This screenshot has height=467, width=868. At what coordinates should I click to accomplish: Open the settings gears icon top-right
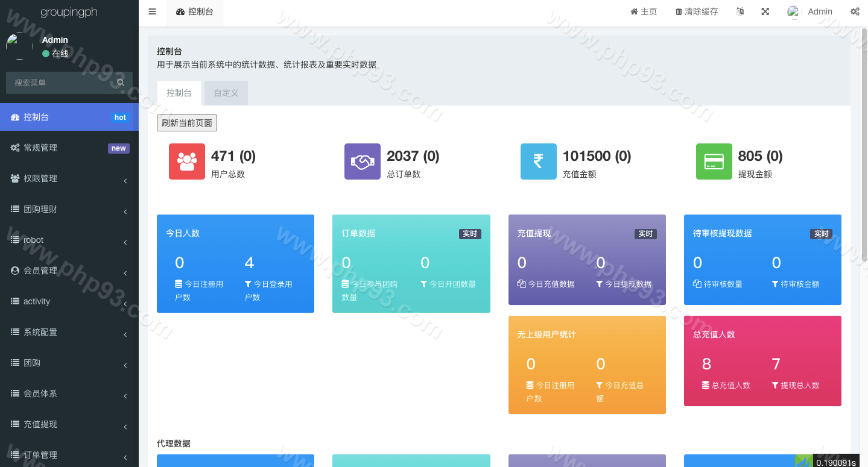pos(855,11)
